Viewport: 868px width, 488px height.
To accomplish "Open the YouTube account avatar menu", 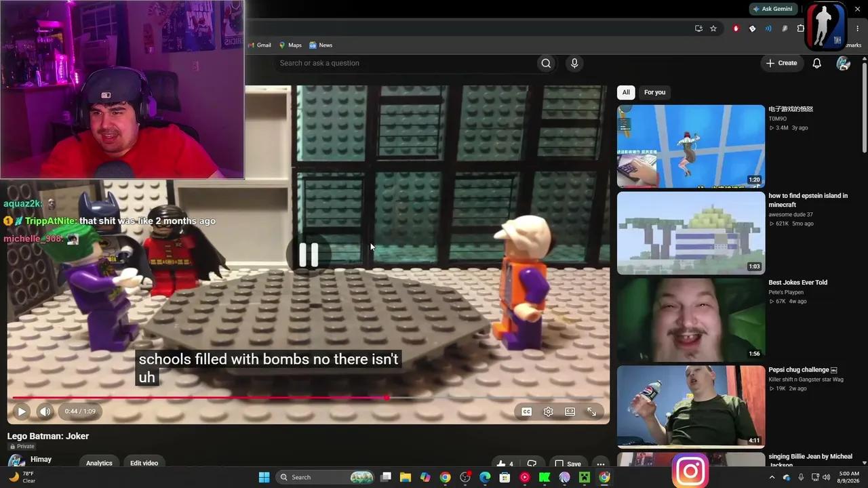I will click(843, 63).
